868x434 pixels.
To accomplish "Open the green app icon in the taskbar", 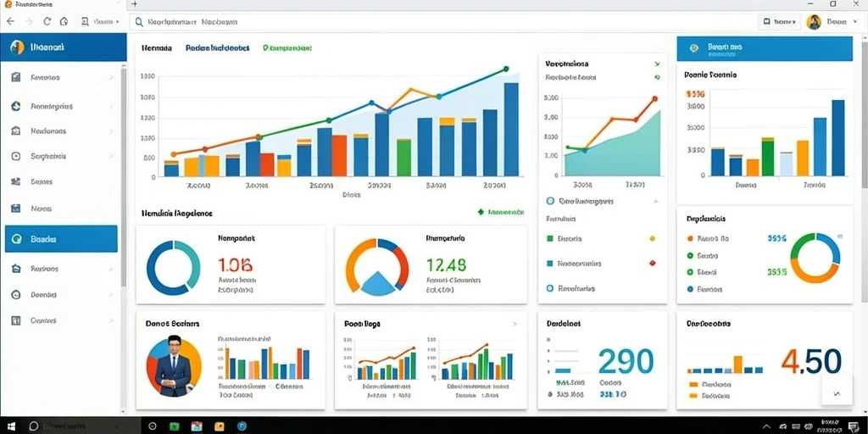I will (x=175, y=426).
